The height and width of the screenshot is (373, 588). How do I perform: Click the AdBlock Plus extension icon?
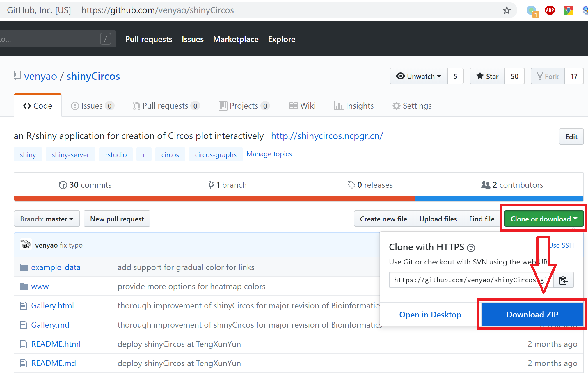[x=550, y=10]
